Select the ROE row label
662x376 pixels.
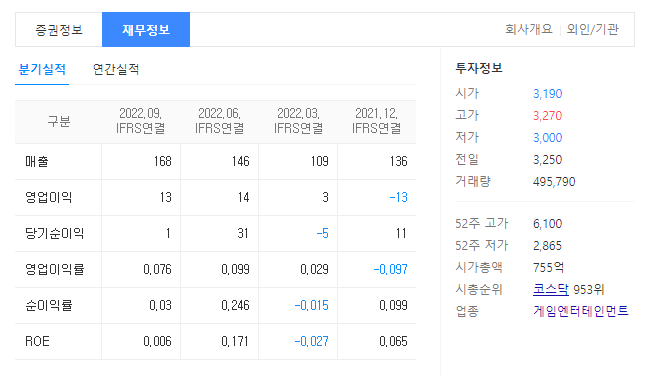click(38, 341)
